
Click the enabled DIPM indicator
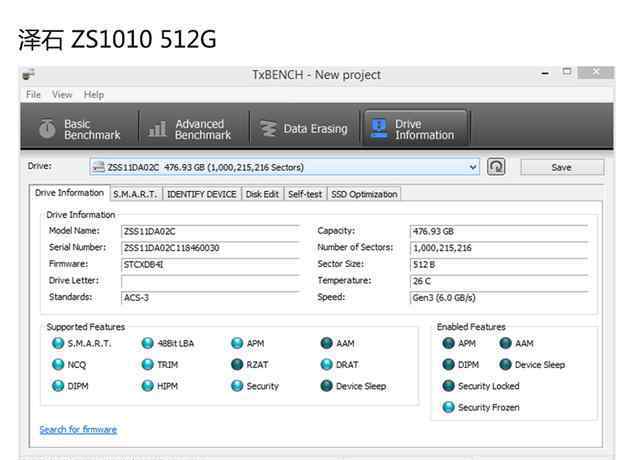click(449, 364)
